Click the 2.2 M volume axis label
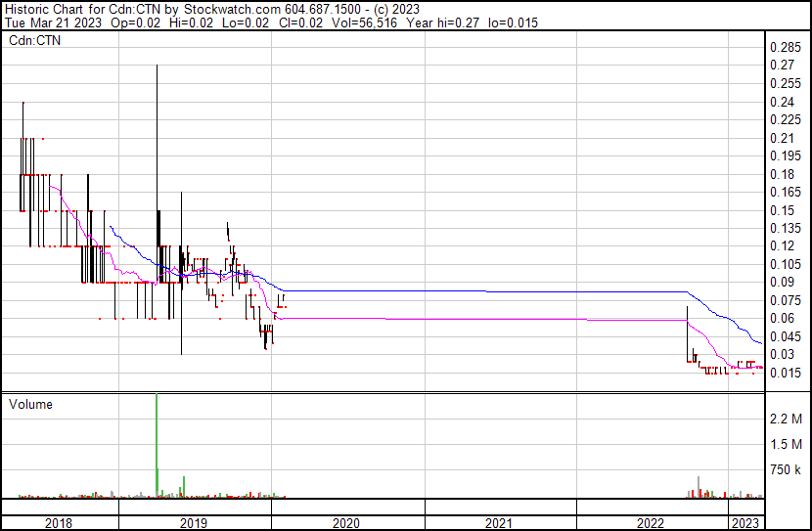 tap(786, 419)
